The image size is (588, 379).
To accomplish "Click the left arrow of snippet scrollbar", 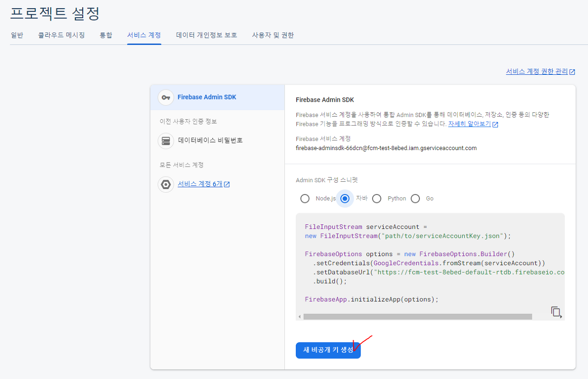I will (x=300, y=317).
